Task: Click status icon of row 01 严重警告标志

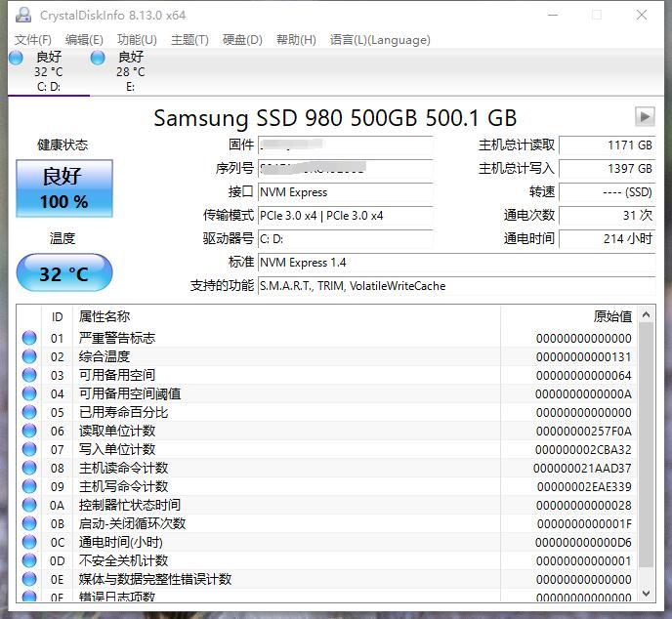Action: [x=29, y=338]
